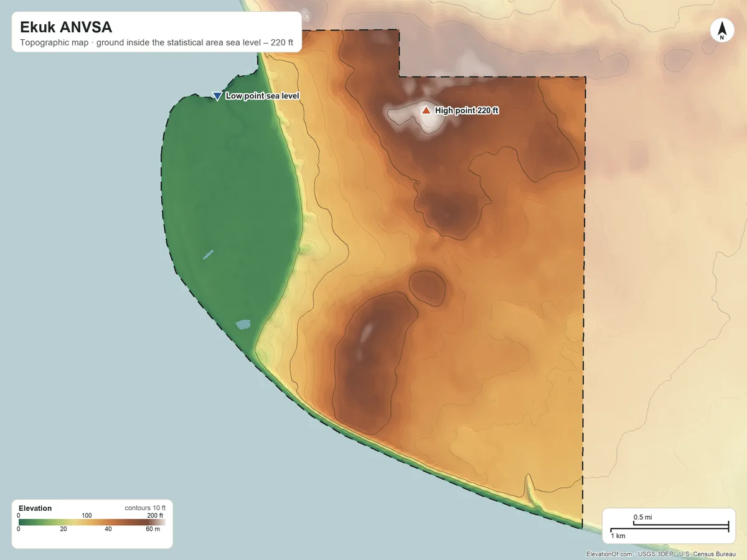Viewport: 747px width, 560px height.
Task: Click the red high point triangle marker
Action: tap(426, 110)
